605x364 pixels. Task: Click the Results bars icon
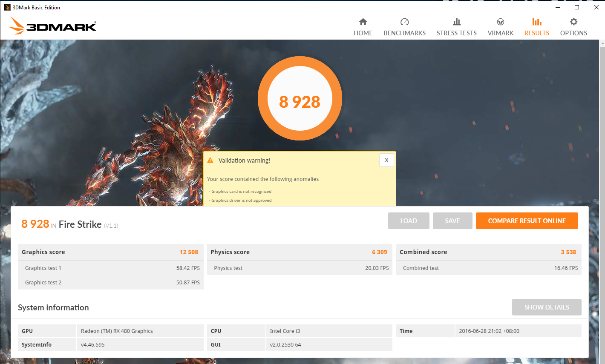[537, 22]
